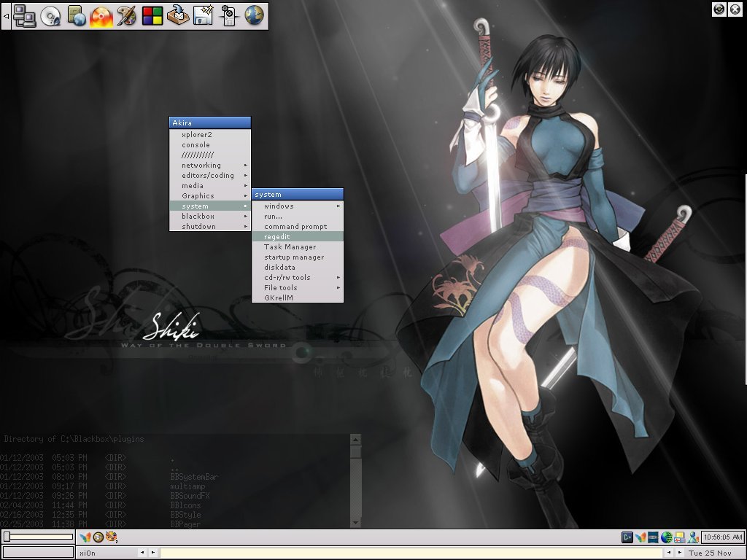747x560 pixels.
Task: Open the file cabinet with globe icon
Action: (x=76, y=16)
